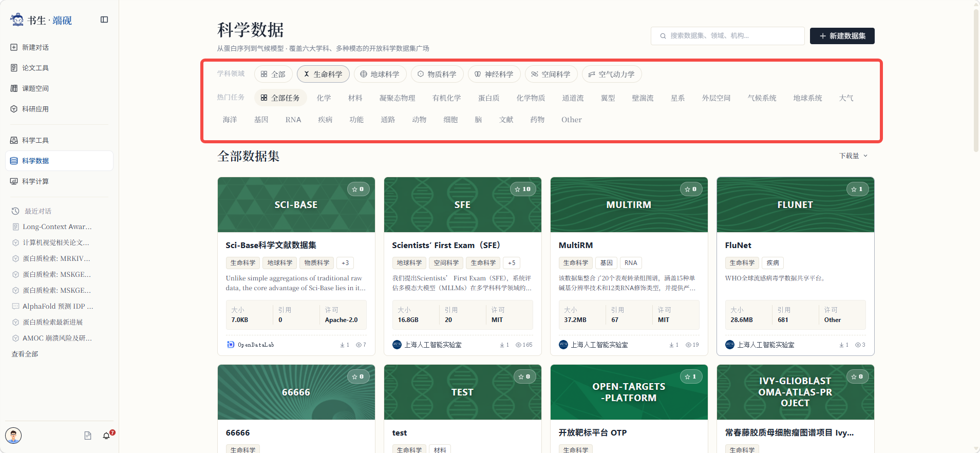The image size is (980, 453).
Task: Toggle the 空气动力学 subject filter
Action: tap(612, 74)
